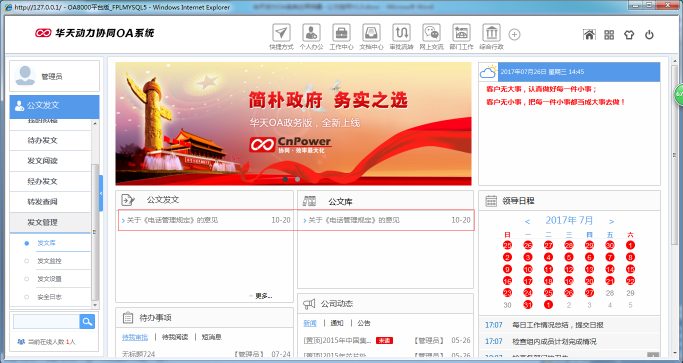This screenshot has height=363, width=683.
Task: Show the first banner slide dot
Action: [285, 179]
